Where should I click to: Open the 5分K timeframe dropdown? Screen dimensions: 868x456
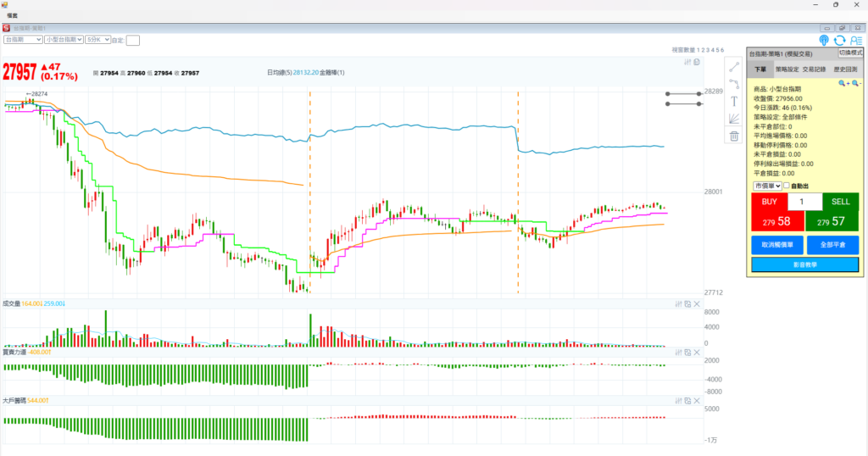click(x=97, y=39)
